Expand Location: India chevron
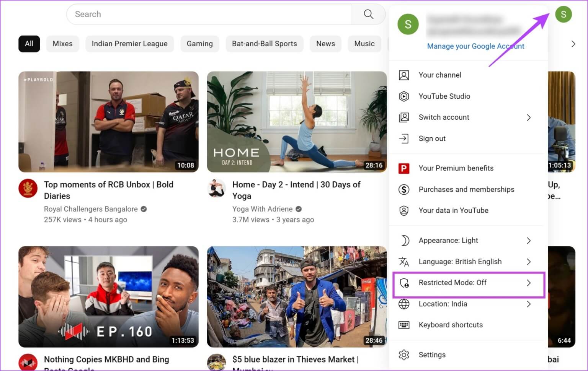588x371 pixels. [529, 304]
